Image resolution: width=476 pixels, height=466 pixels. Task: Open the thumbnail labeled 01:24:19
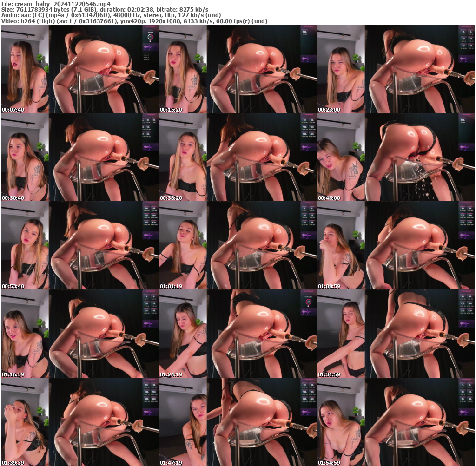(x=238, y=334)
